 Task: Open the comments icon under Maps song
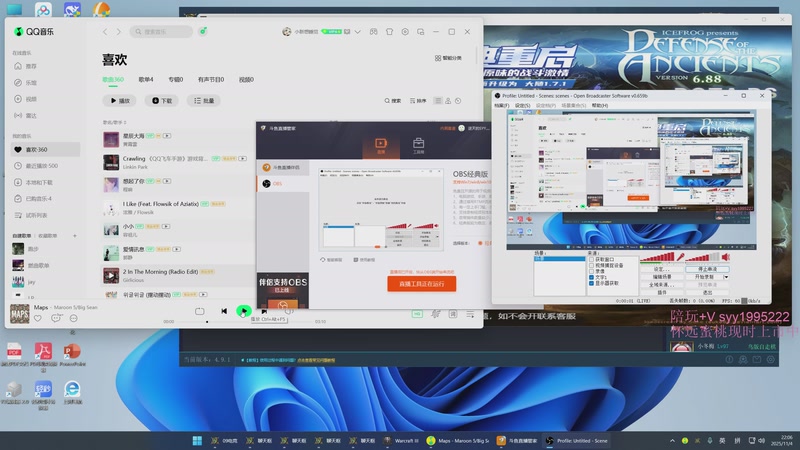pos(56,318)
